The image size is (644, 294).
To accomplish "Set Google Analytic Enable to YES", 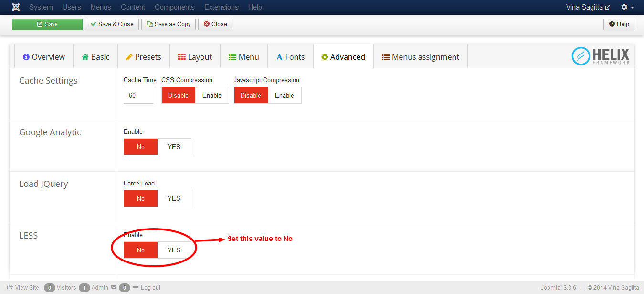I will [x=174, y=147].
